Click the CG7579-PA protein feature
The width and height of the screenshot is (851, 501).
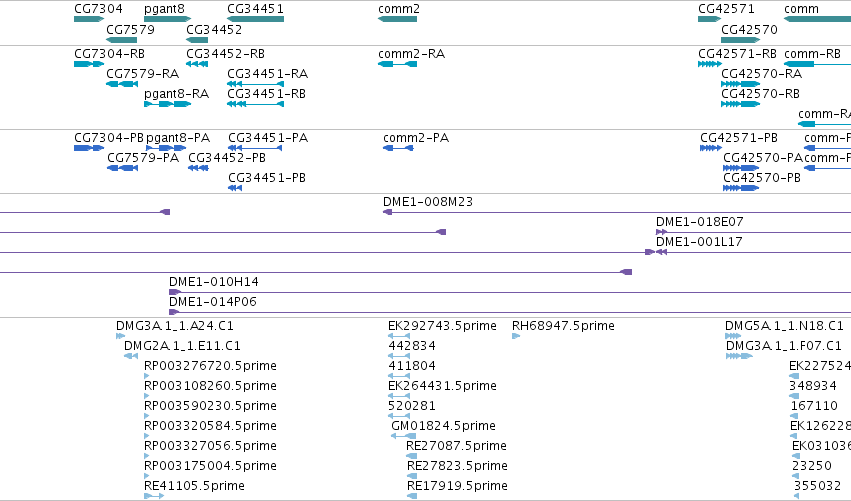[x=123, y=168]
